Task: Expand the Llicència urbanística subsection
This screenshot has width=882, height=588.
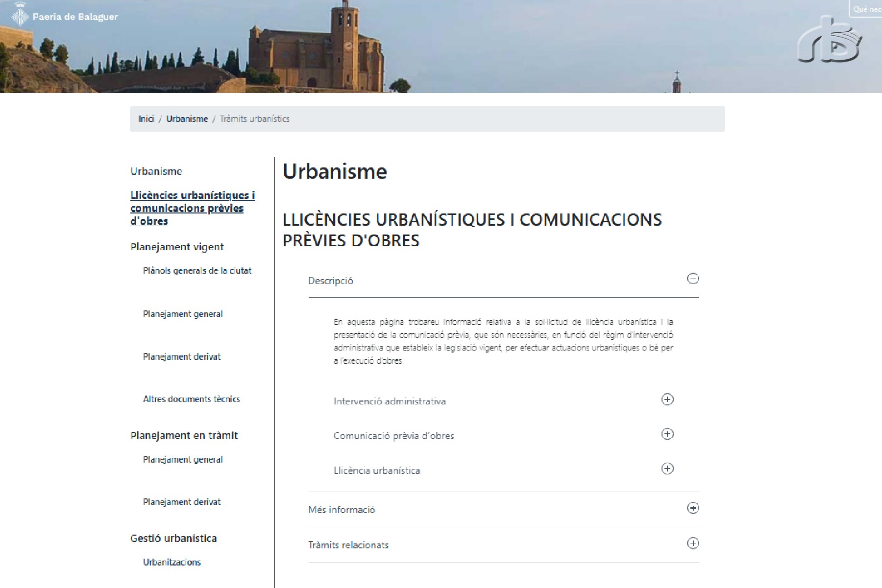Action: [x=377, y=470]
